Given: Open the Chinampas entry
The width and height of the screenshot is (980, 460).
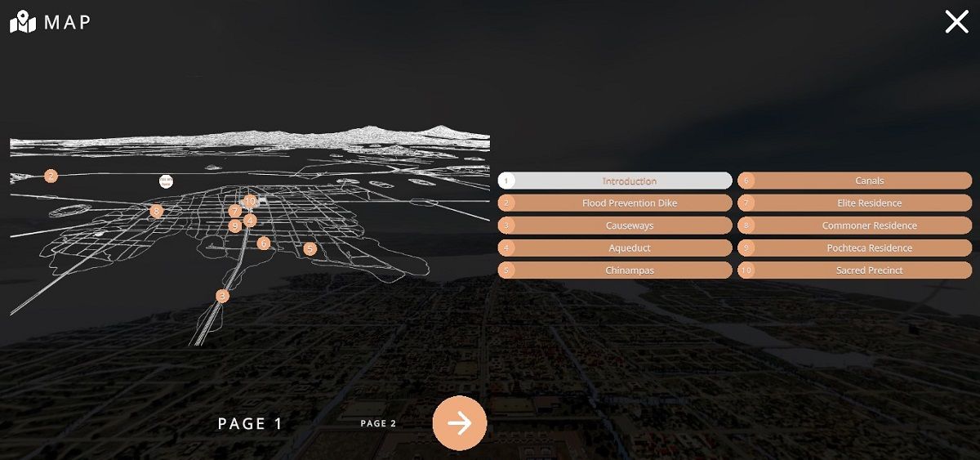Looking at the screenshot, I should point(615,270).
